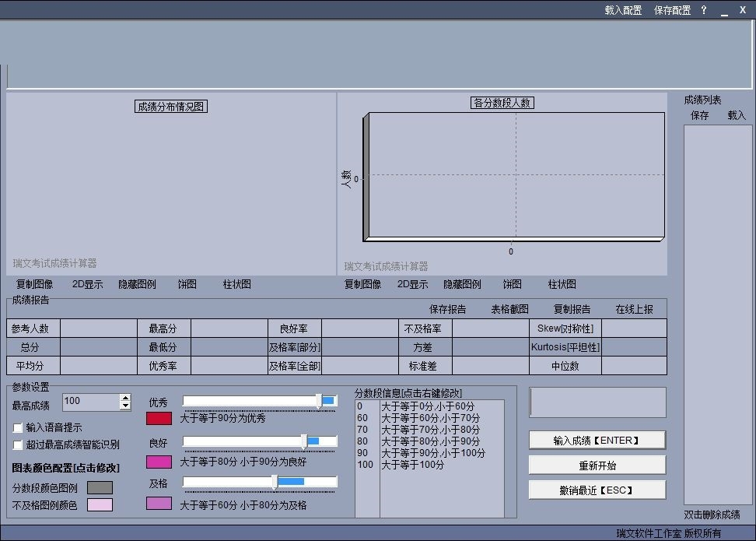Enable 输入语音提示 checkbox
The width and height of the screenshot is (756, 541).
(18, 427)
